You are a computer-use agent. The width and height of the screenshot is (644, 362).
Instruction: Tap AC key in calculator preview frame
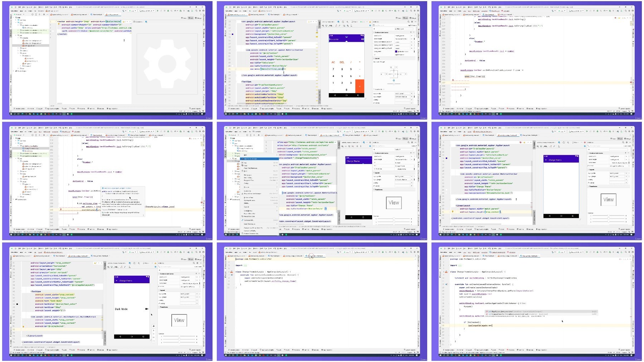pyautogui.click(x=333, y=62)
